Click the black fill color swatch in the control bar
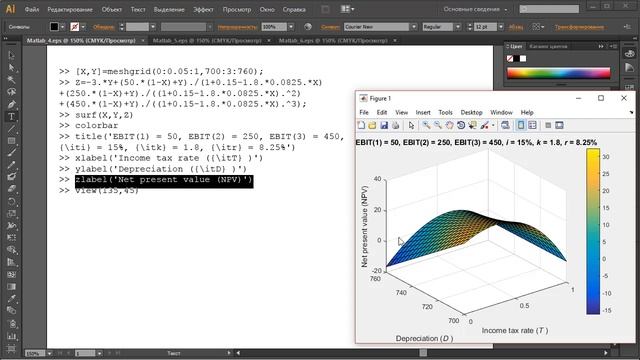 [x=54, y=27]
